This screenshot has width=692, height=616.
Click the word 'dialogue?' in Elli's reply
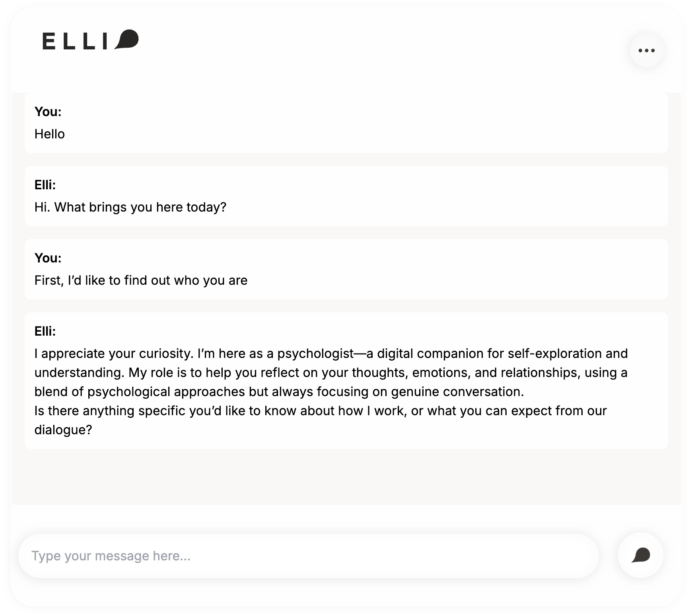[x=63, y=430]
